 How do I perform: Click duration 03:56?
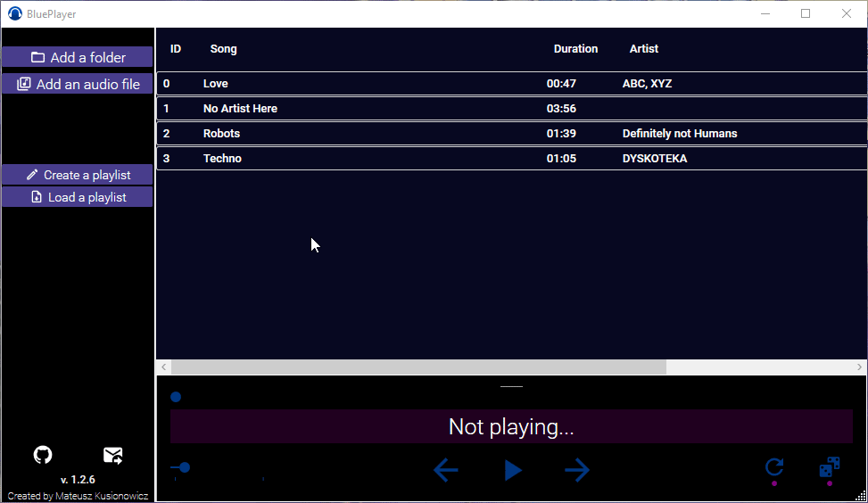point(561,109)
